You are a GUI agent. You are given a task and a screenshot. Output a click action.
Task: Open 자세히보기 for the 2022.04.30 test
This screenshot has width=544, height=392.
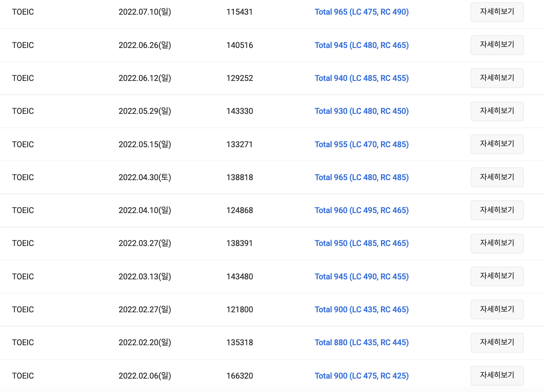(x=497, y=177)
